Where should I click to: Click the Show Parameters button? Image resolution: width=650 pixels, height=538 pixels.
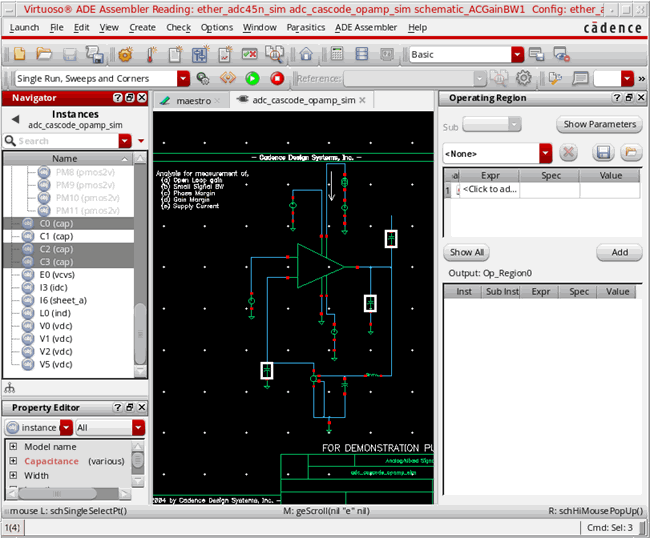click(598, 125)
